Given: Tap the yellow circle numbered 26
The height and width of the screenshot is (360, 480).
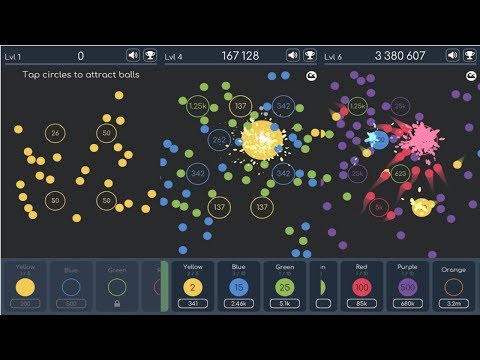Looking at the screenshot, I should tap(55, 133).
